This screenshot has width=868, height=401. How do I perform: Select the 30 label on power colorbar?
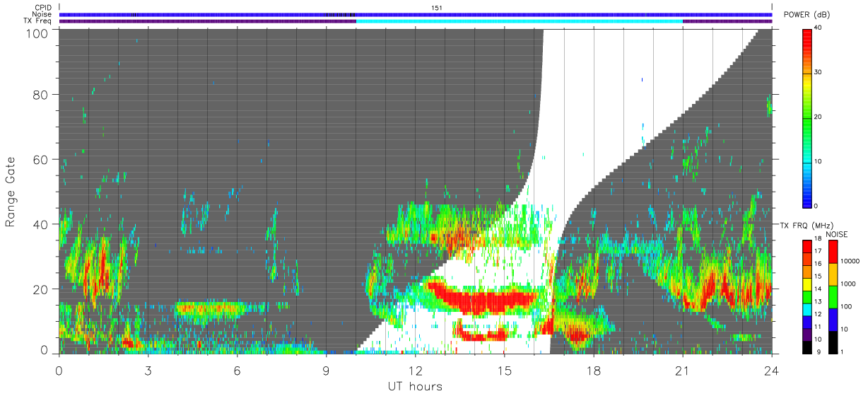[818, 72]
